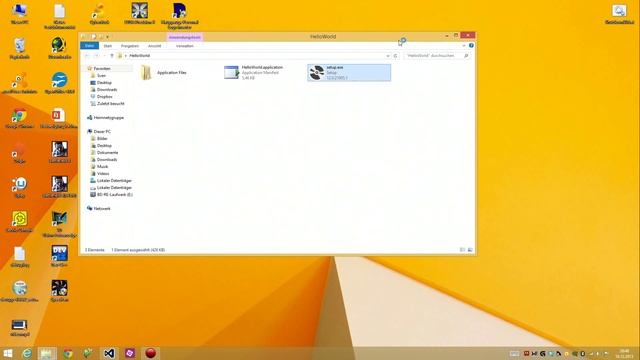Open Dropbox in the navigation pane
640x360 pixels.
[104, 97]
